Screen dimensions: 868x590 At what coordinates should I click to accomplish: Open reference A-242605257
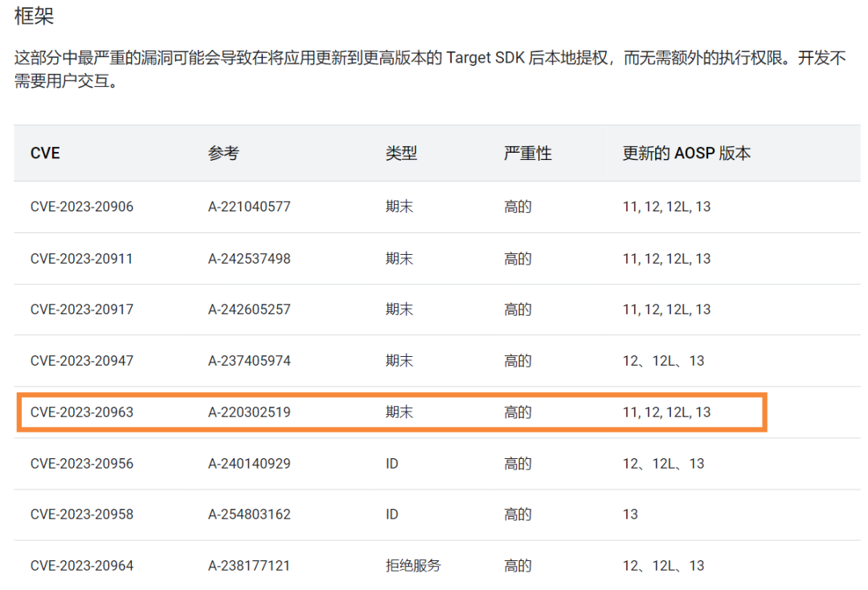[x=249, y=309]
